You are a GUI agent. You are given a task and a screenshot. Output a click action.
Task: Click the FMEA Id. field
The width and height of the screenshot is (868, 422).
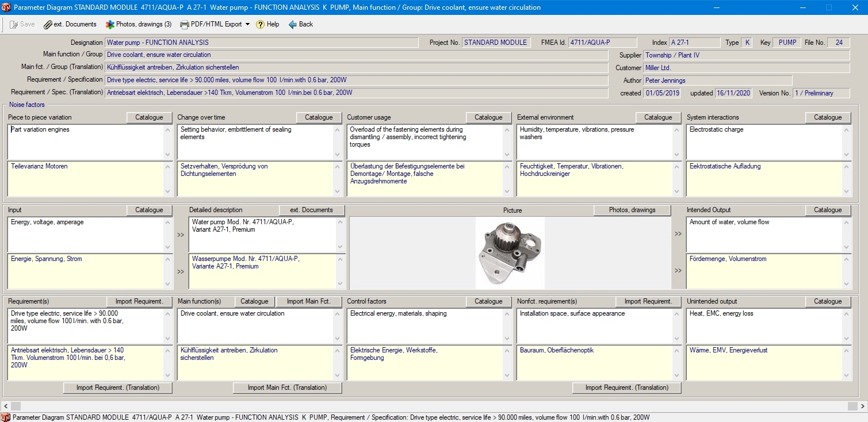pos(602,43)
